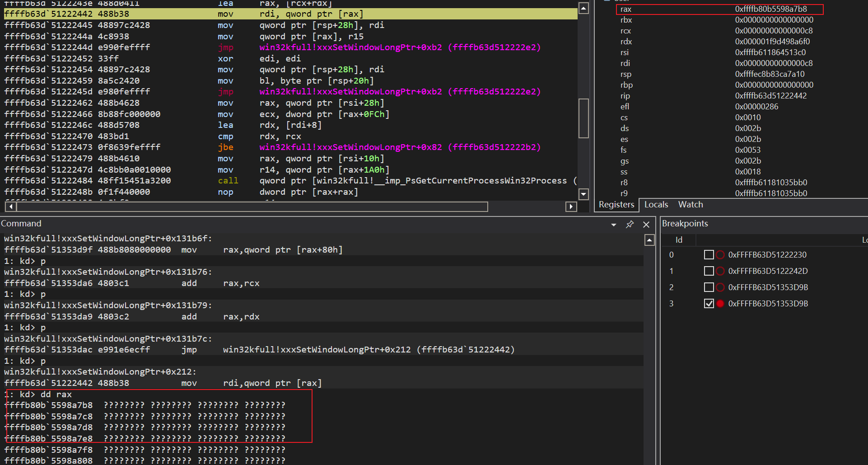Click the call instruction PsGetCurrentProcessWin32Process line
868x465 pixels.
(290, 181)
